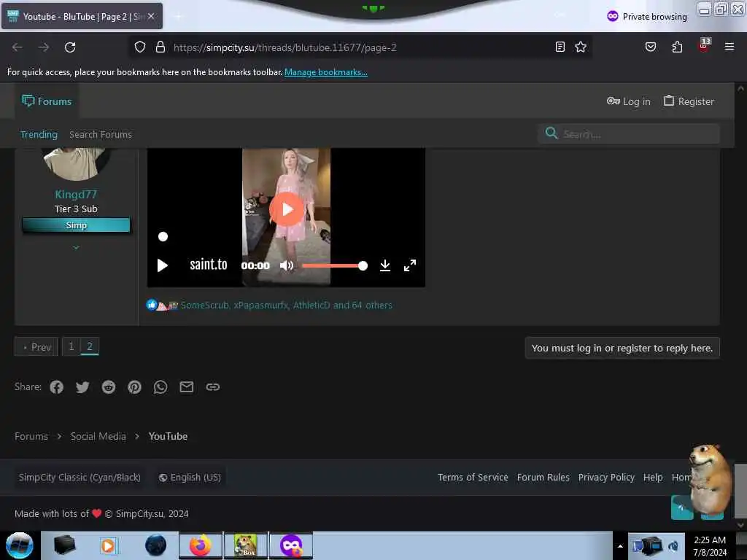Open Forum Rules
This screenshot has width=747, height=560.
click(x=543, y=477)
